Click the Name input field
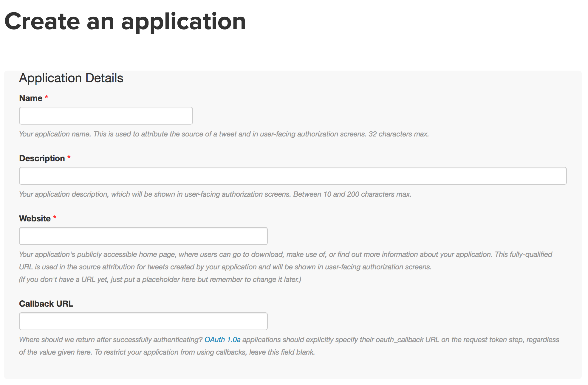 (x=106, y=116)
